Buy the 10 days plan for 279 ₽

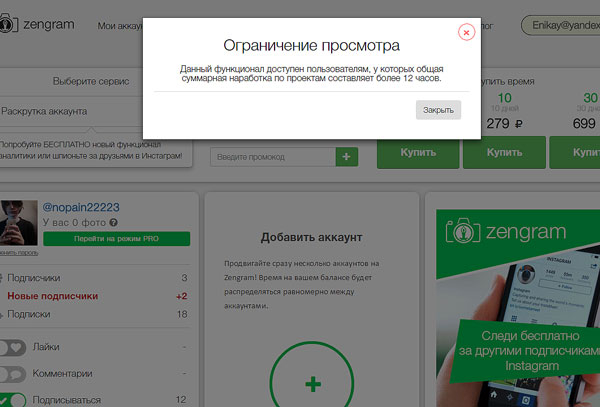pos(504,153)
